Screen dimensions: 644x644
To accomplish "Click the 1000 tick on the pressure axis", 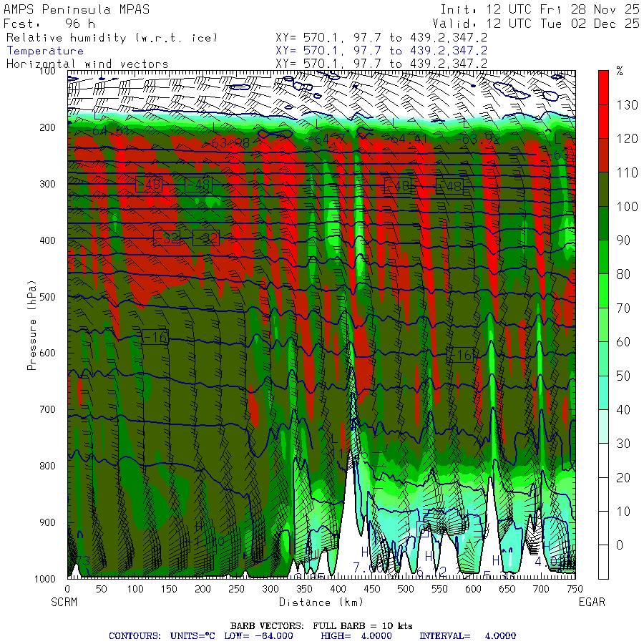I will pos(45,579).
